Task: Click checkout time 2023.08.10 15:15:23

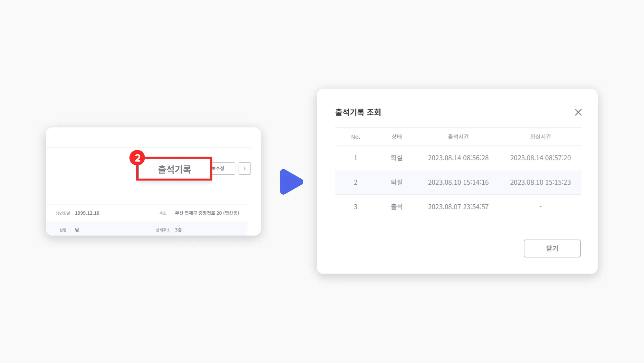Action: tap(540, 182)
